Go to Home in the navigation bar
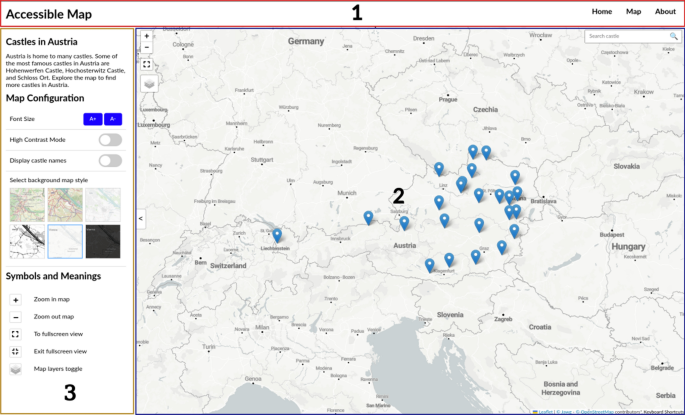Image resolution: width=685 pixels, height=415 pixels. pos(602,12)
